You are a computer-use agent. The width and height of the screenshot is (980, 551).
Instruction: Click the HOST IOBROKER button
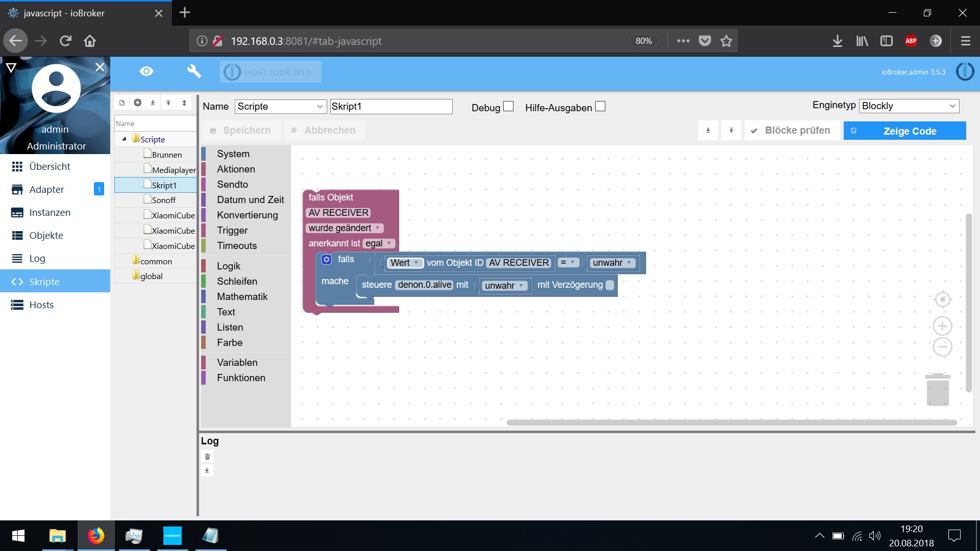click(271, 72)
